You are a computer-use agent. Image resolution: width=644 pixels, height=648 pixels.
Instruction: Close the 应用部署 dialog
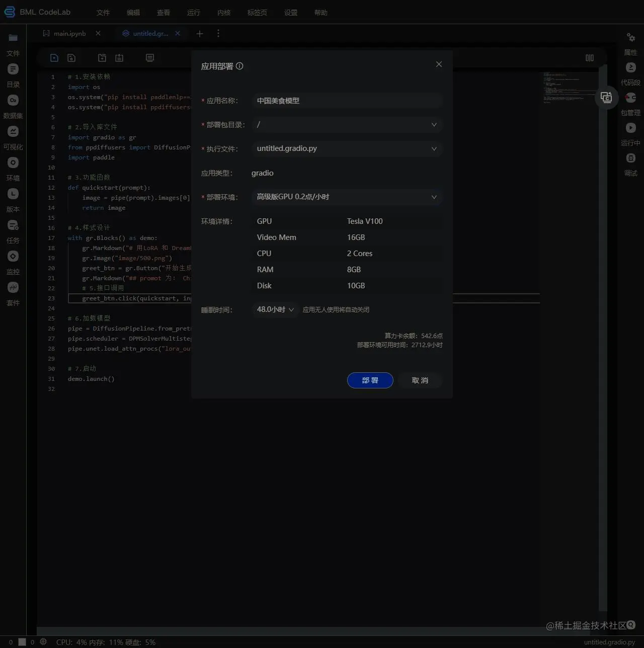(x=439, y=64)
